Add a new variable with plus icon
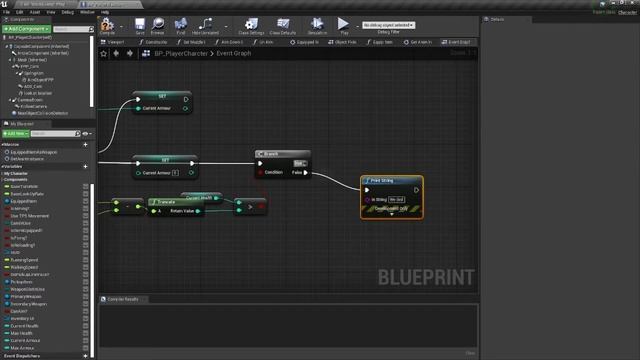Image resolution: width=640 pixels, height=360 pixels. [x=85, y=167]
